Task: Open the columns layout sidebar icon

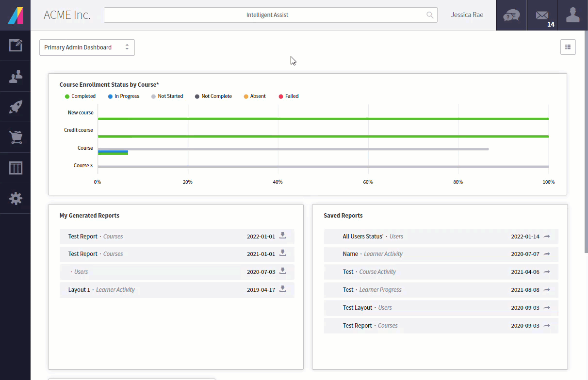Action: [x=16, y=168]
